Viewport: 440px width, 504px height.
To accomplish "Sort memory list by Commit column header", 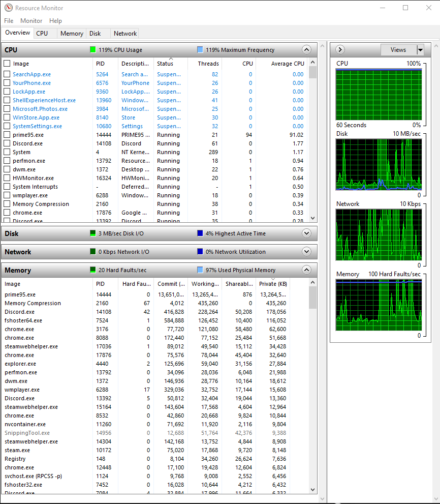I will coord(171,284).
